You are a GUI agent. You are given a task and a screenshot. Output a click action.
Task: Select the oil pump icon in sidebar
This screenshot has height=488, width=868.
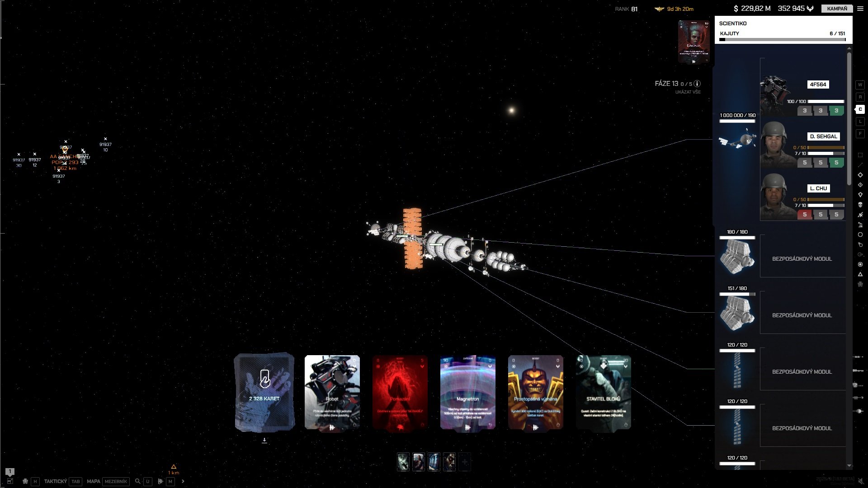pos(860,225)
